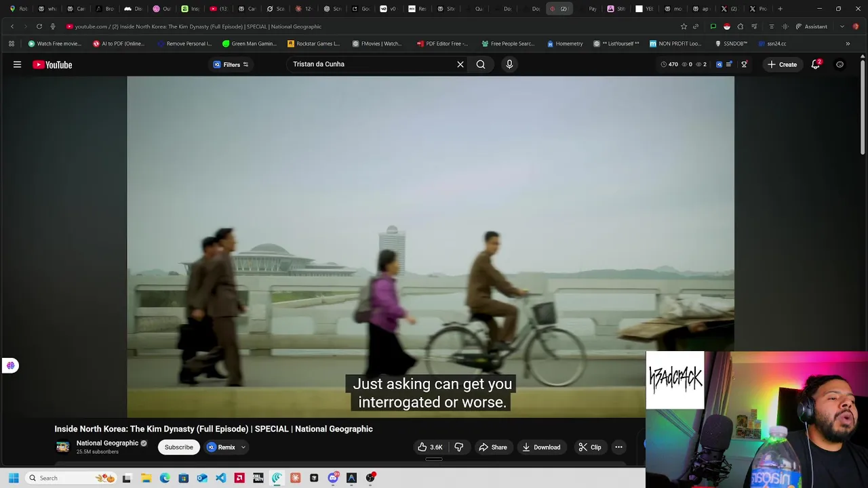
Task: Open the Rockstar Games bookmark
Action: pyautogui.click(x=313, y=43)
